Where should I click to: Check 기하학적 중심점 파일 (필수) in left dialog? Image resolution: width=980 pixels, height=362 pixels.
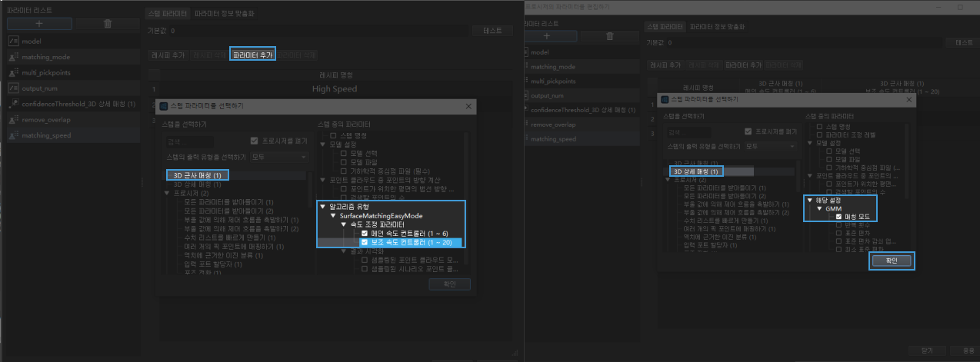(344, 170)
